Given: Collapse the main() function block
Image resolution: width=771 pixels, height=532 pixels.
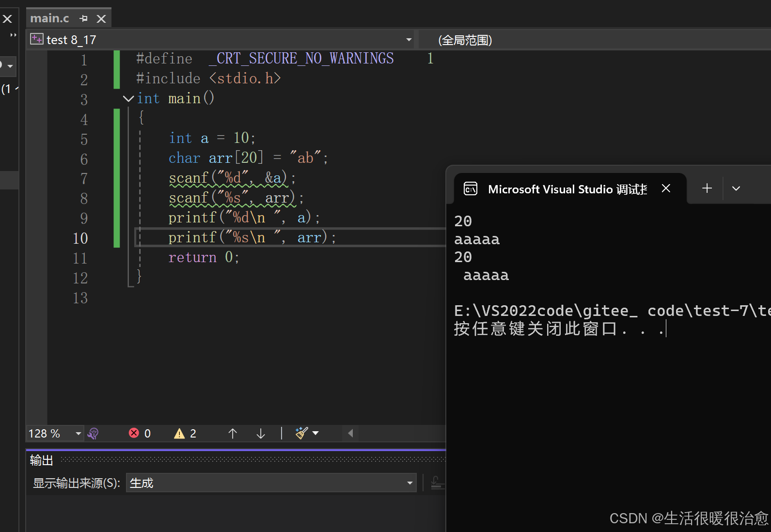Looking at the screenshot, I should (x=128, y=99).
